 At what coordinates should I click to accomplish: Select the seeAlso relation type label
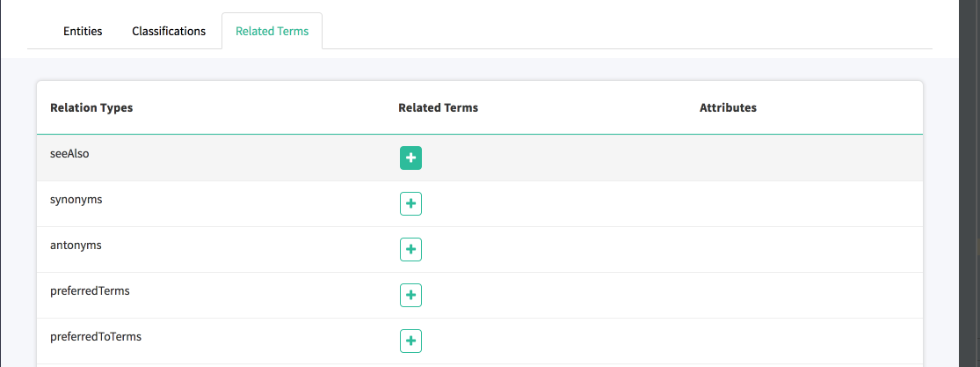[70, 154]
